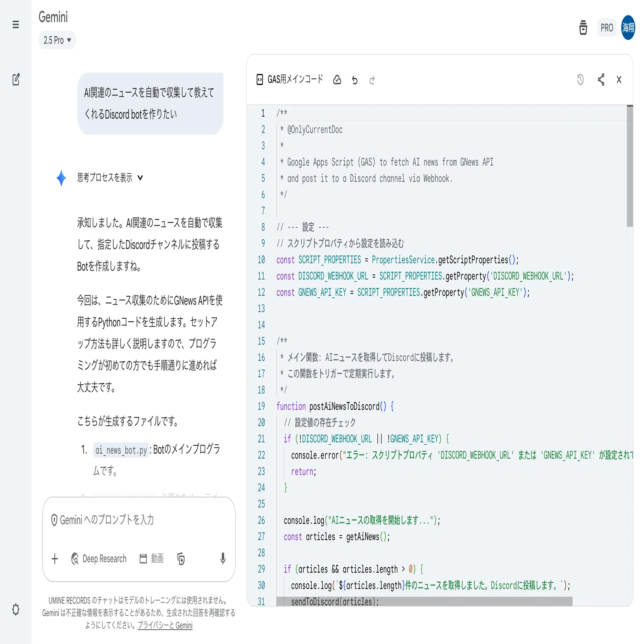Open settings gear in sidebar
The width and height of the screenshot is (644, 644).
[x=16, y=609]
